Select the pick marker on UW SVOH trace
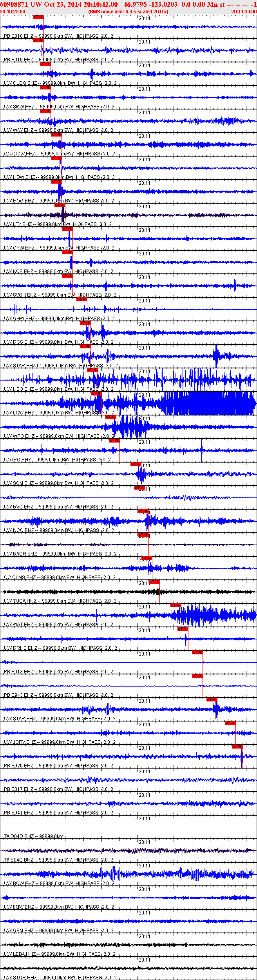Image resolution: width=257 pixels, height=980 pixels. (67, 276)
